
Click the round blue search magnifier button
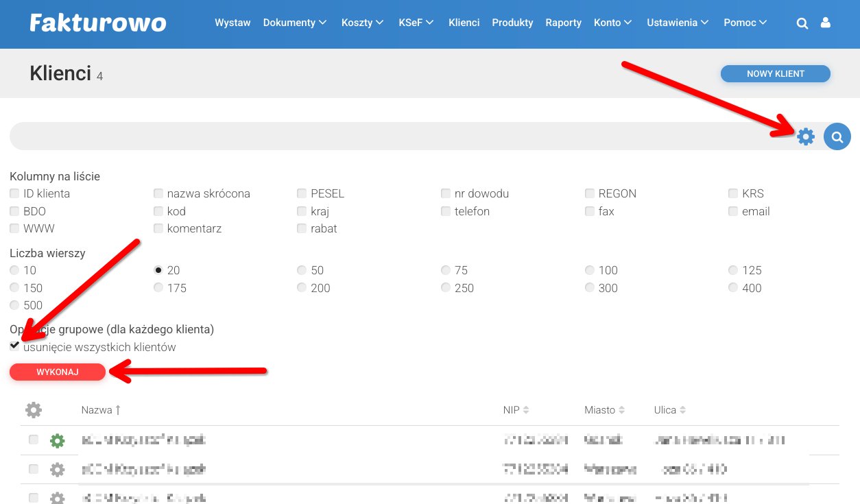click(837, 137)
